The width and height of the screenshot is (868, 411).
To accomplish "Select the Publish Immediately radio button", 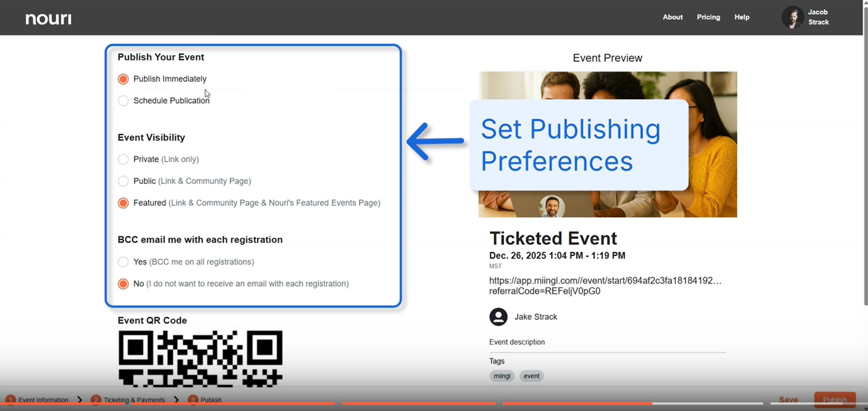I will click(x=123, y=79).
